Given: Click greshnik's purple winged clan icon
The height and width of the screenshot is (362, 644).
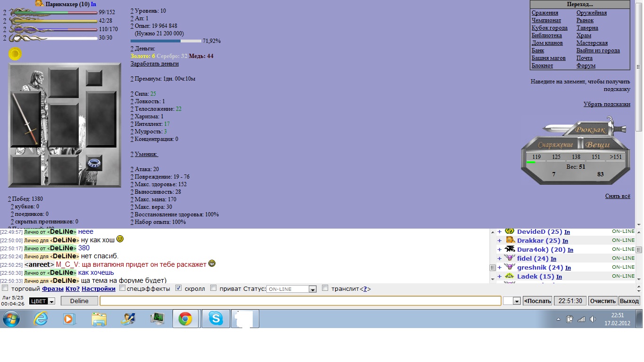Looking at the screenshot, I should click(x=509, y=267).
